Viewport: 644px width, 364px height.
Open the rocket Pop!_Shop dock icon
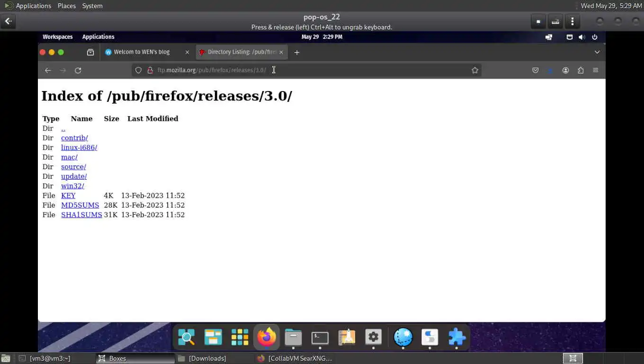click(x=347, y=337)
